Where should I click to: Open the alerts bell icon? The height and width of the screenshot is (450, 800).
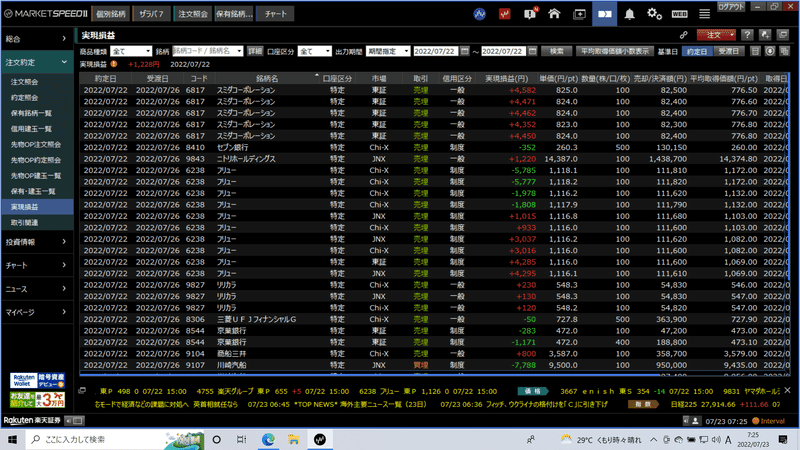630,14
